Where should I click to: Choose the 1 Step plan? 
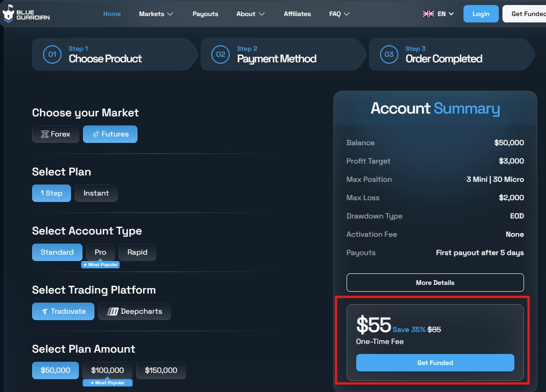click(51, 193)
